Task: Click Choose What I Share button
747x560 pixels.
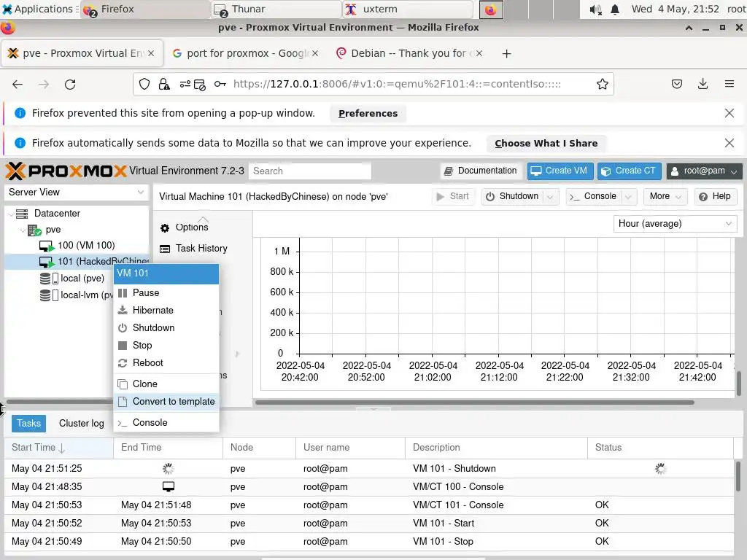Action: (546, 144)
